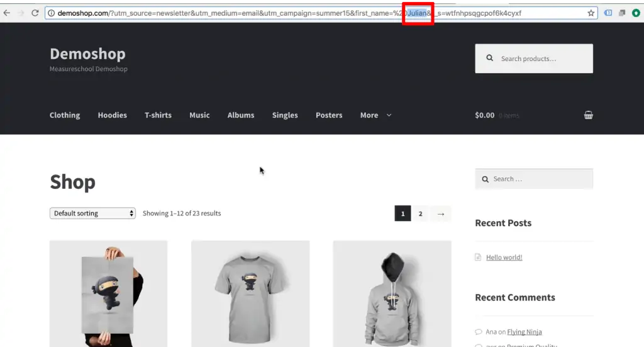Select pagination page 1
This screenshot has height=347, width=644.
[x=402, y=213]
